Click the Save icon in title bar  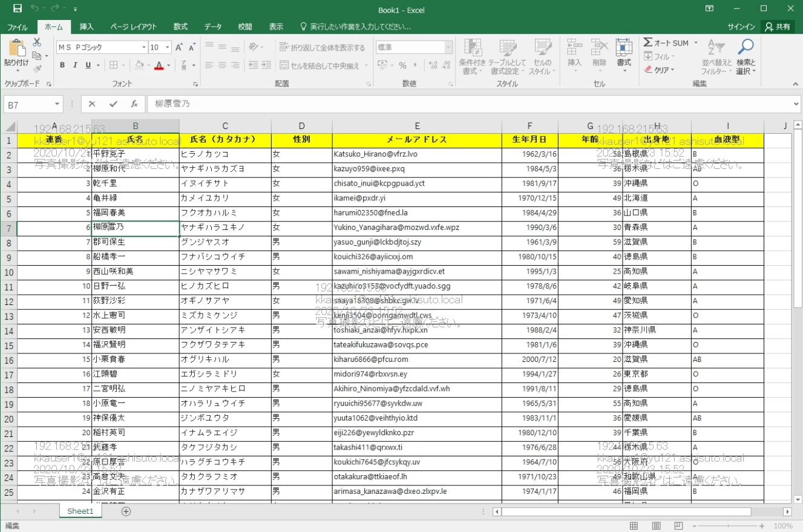click(x=18, y=9)
